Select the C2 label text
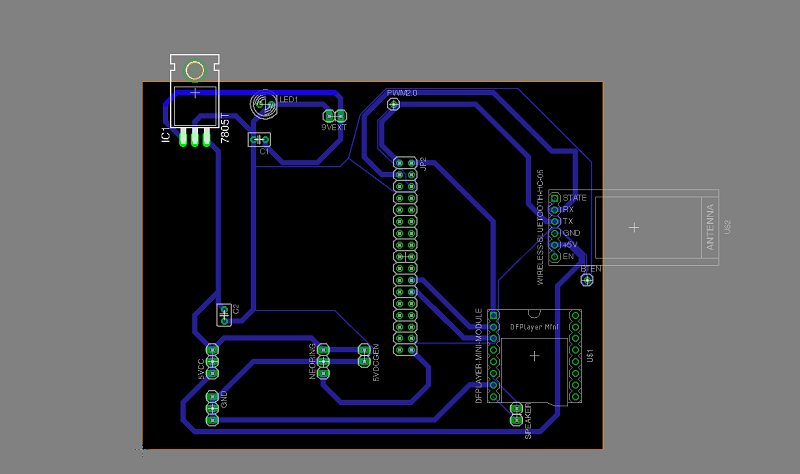The width and height of the screenshot is (800, 474). (x=236, y=309)
